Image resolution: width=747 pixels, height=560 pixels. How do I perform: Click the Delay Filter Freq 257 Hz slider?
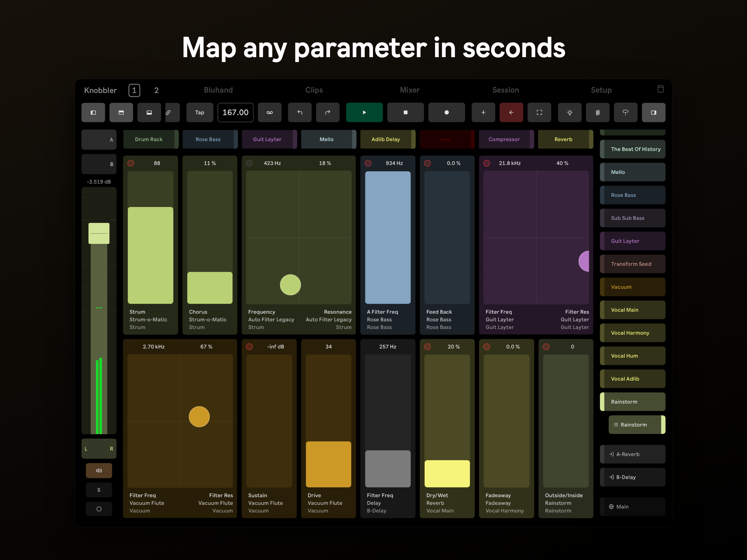(388, 421)
